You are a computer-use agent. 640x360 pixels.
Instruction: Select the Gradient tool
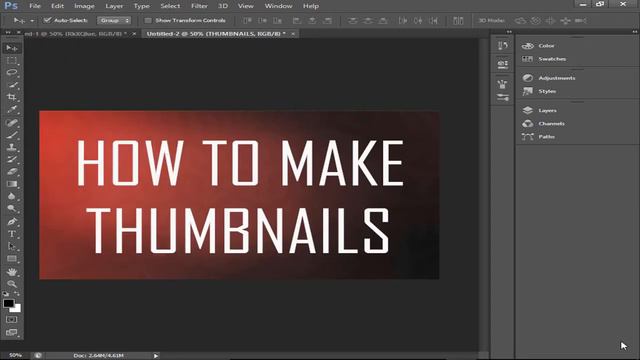(x=12, y=184)
